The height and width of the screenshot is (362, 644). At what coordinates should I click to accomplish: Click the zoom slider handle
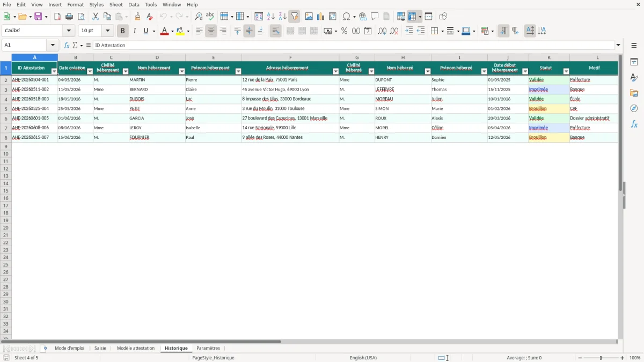[601, 358]
